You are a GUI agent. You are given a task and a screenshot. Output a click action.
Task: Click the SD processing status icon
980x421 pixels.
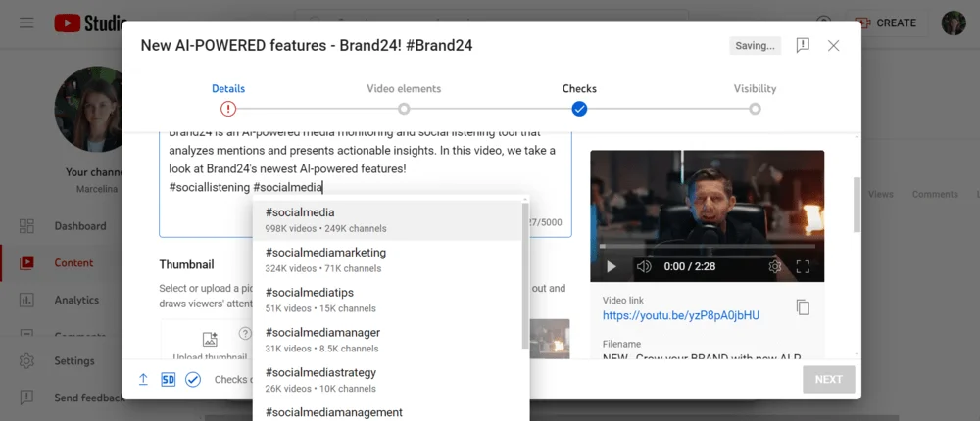coord(169,379)
